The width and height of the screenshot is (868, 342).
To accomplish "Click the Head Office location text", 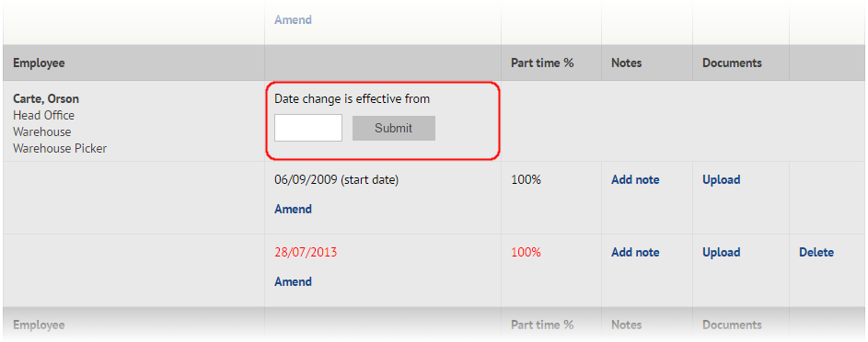I will tap(43, 115).
